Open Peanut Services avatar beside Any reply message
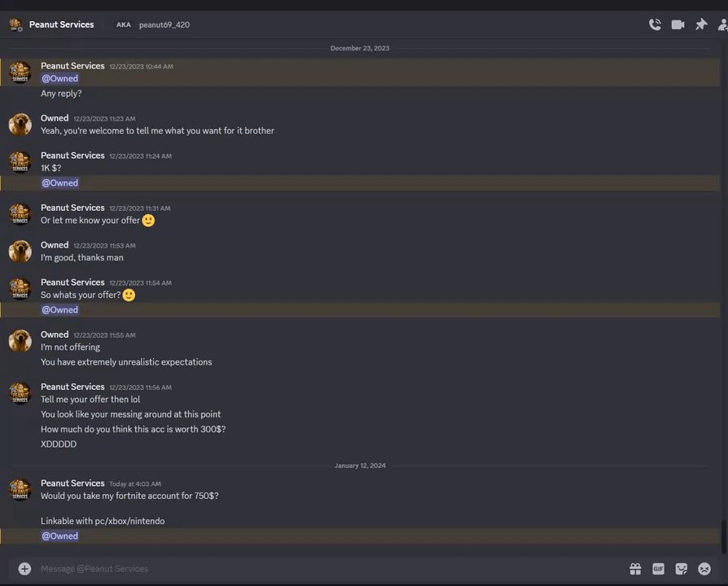Screen dimensions: 728x586 (x=20, y=72)
